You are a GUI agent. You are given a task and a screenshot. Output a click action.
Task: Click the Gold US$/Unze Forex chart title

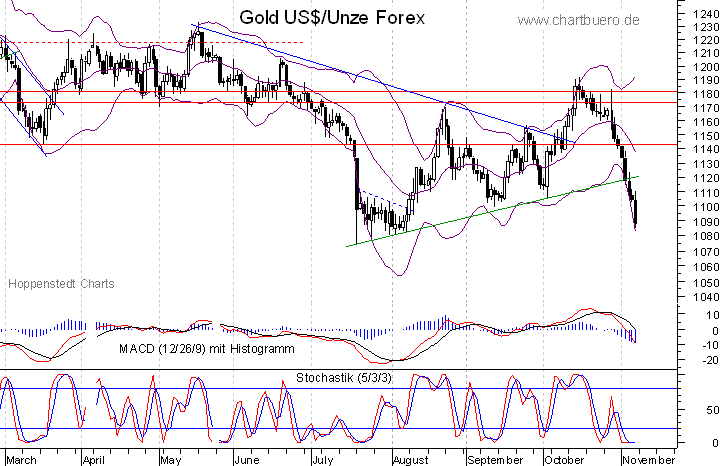point(332,18)
